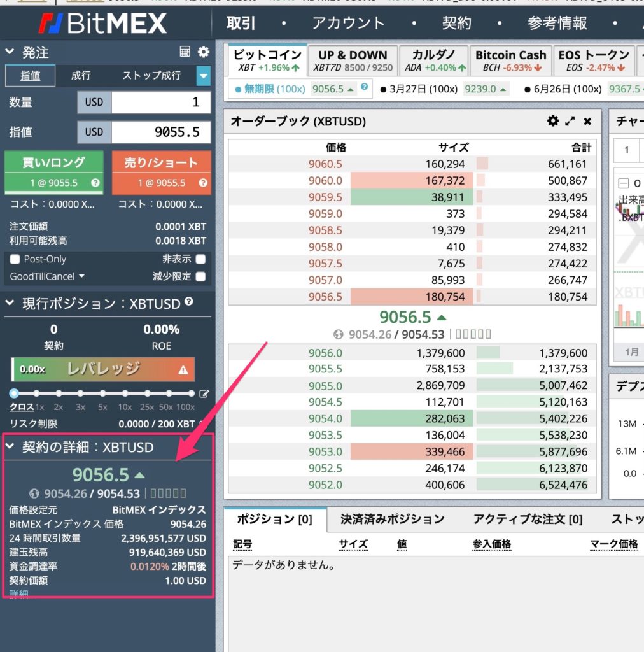
Task: Collapse the 契約の詳細 XBTUSD section
Action: tap(10, 446)
